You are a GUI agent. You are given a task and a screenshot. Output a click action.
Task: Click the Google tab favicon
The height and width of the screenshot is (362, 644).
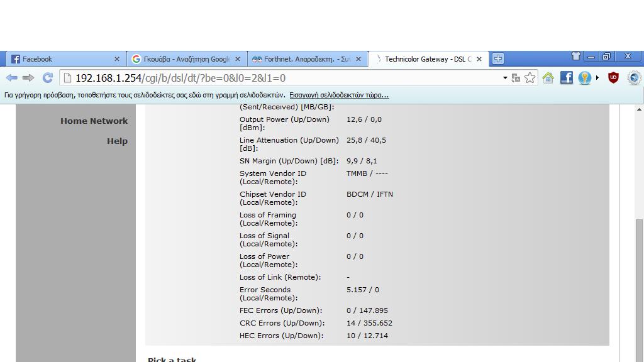pos(136,59)
